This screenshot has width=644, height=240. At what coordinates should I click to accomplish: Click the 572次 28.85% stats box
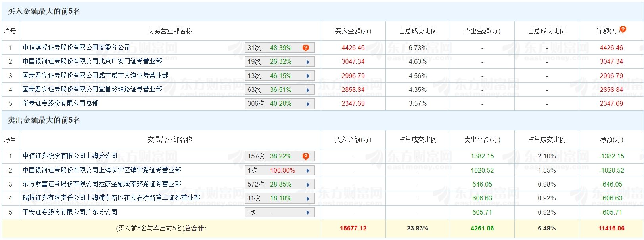274,185
